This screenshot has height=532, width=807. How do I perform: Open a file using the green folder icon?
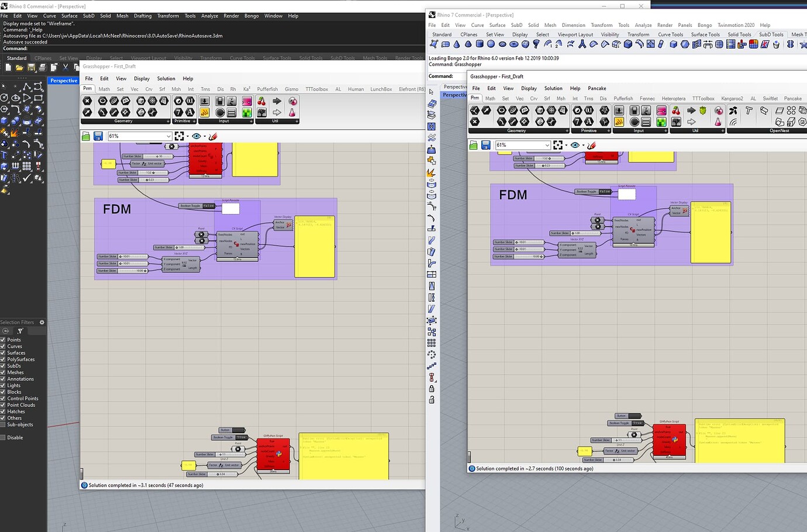click(x=85, y=136)
